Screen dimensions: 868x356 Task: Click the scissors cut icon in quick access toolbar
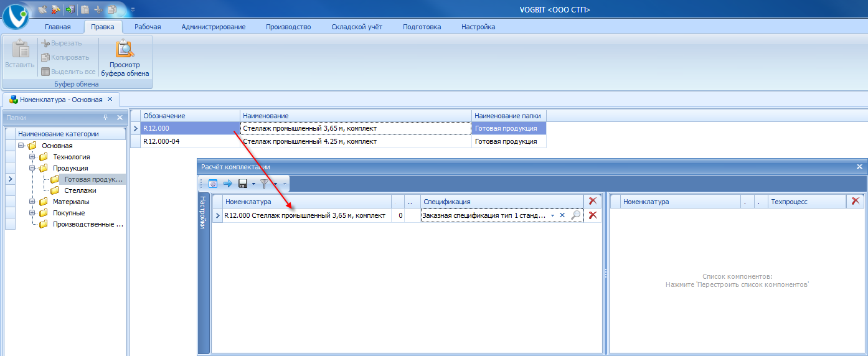(98, 9)
